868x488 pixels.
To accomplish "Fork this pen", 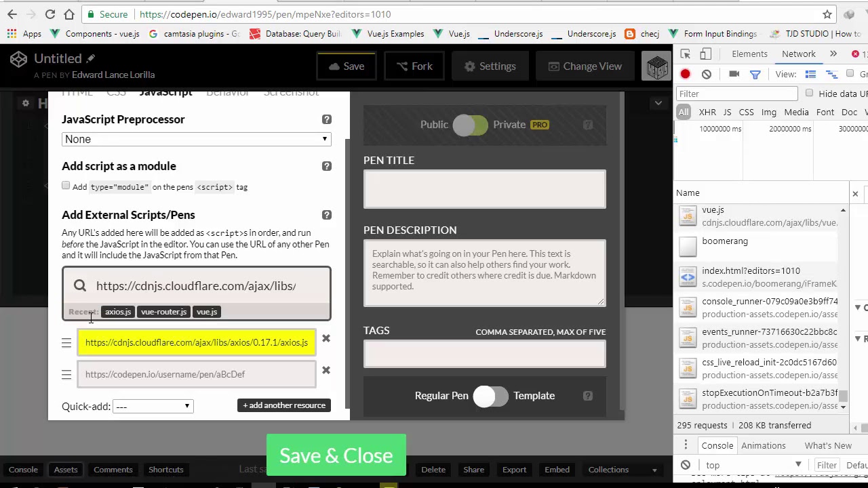I will click(414, 66).
